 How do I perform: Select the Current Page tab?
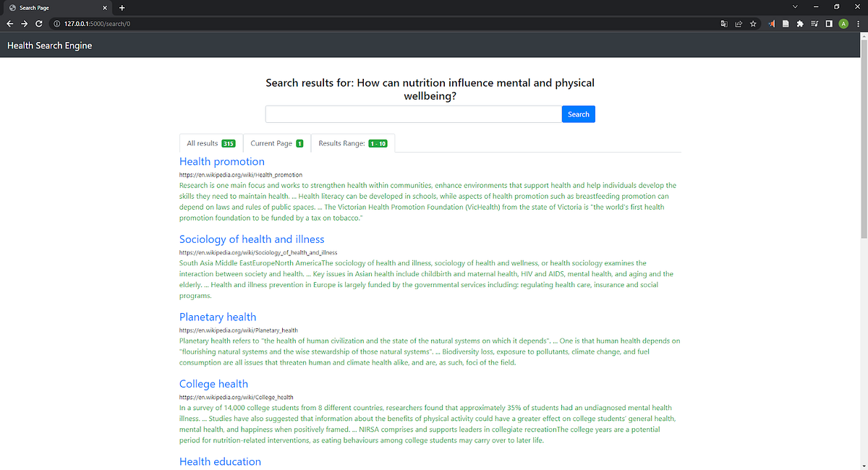[277, 143]
